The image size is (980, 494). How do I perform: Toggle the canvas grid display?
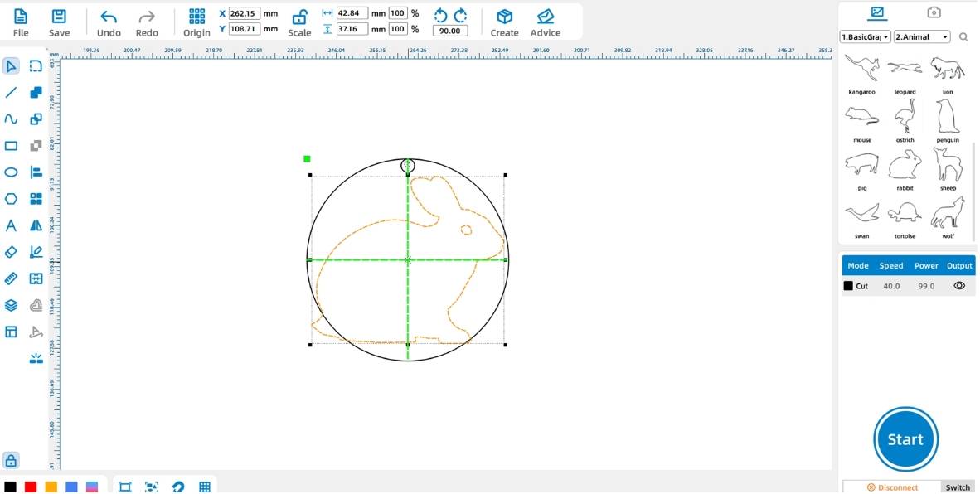click(205, 487)
